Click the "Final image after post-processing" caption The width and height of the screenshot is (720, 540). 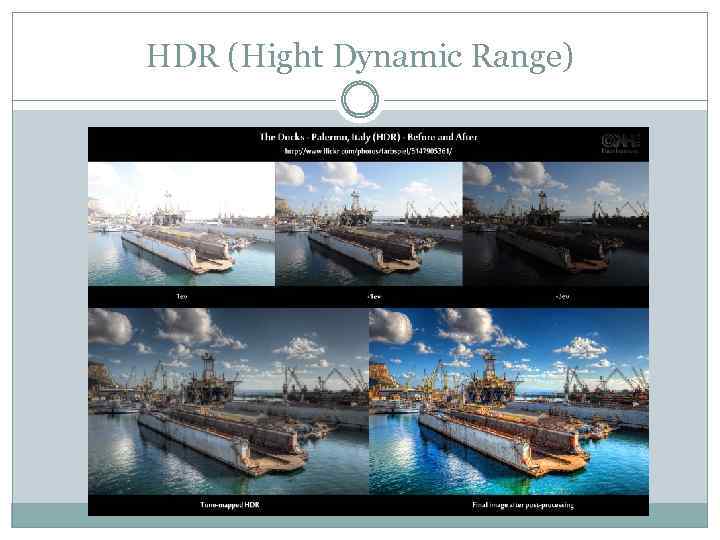[x=523, y=505]
